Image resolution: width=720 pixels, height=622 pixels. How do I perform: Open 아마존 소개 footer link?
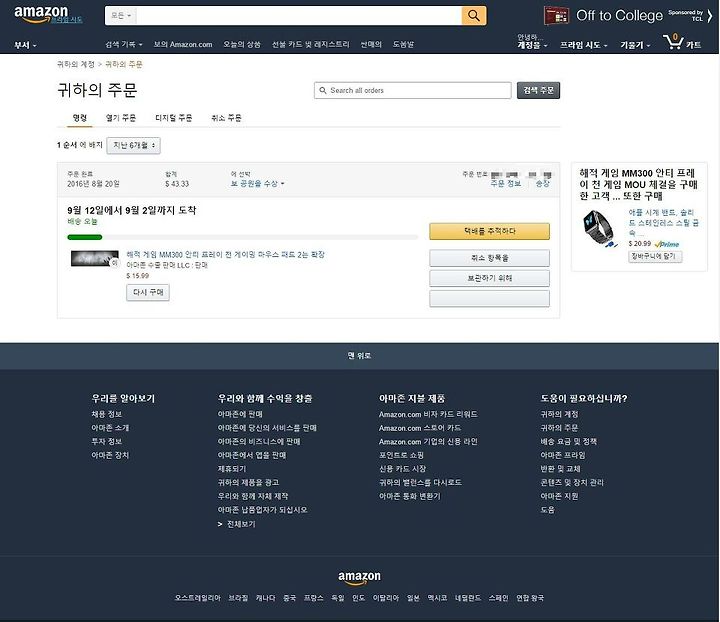point(110,428)
